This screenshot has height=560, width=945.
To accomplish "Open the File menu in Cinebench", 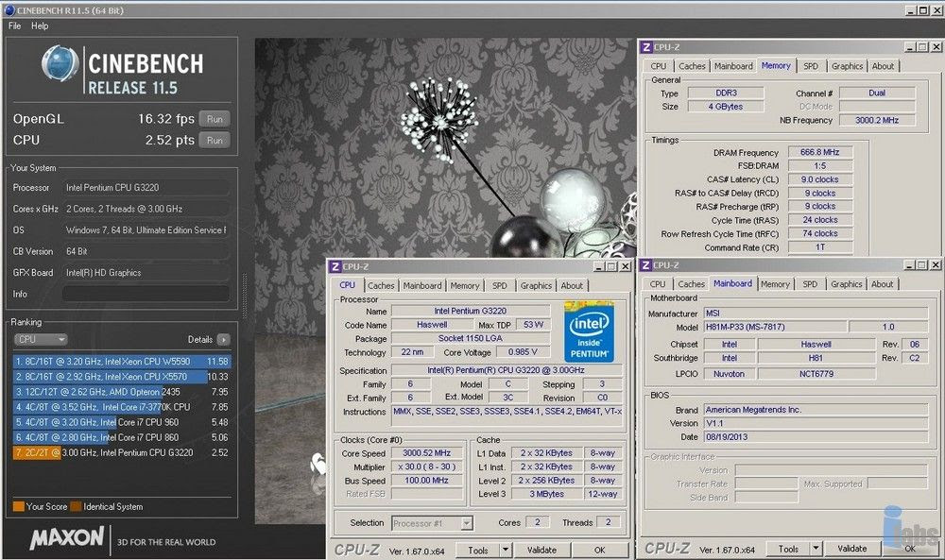I will 14,25.
